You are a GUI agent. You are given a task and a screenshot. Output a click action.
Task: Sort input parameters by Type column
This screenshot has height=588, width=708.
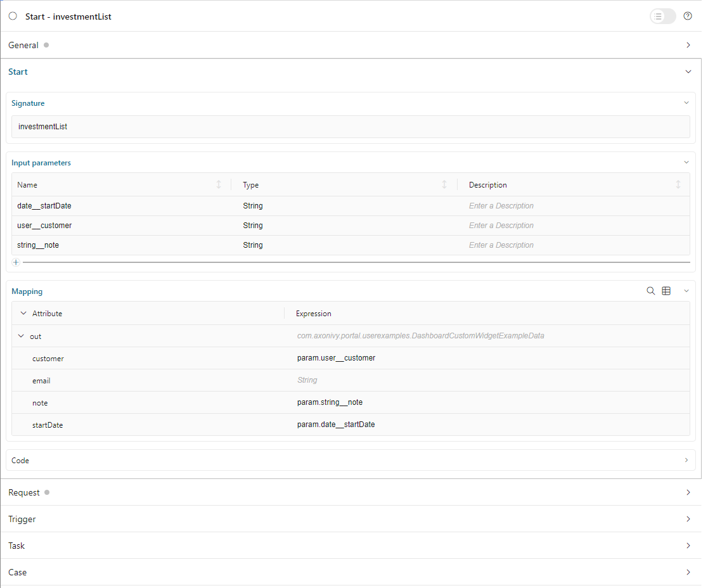click(x=444, y=184)
